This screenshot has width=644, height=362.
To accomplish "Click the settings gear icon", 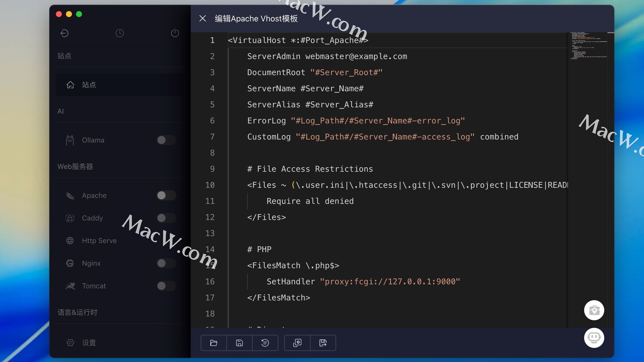I will pyautogui.click(x=70, y=343).
